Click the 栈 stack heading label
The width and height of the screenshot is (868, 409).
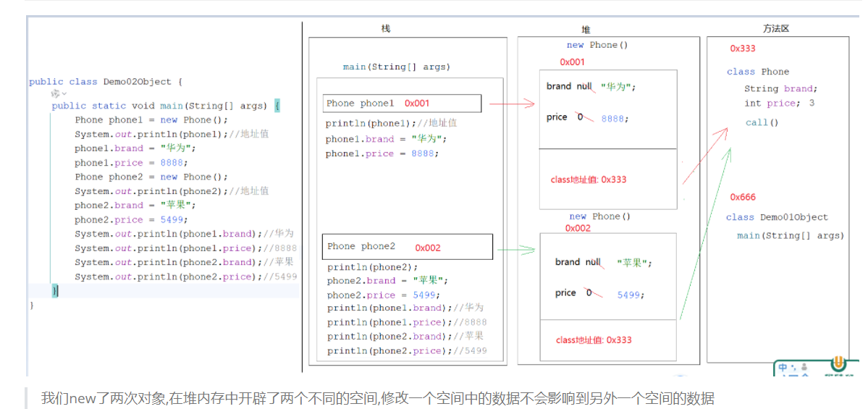coord(386,29)
